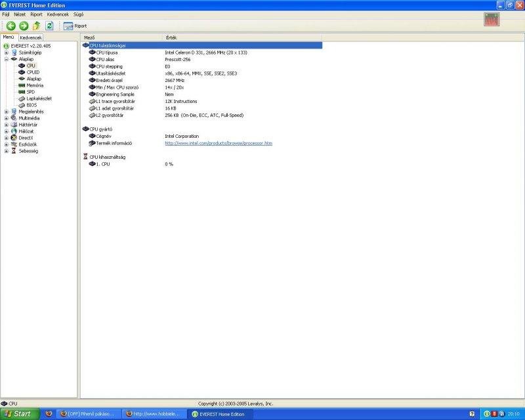Open the CPUID tree item

[33, 72]
